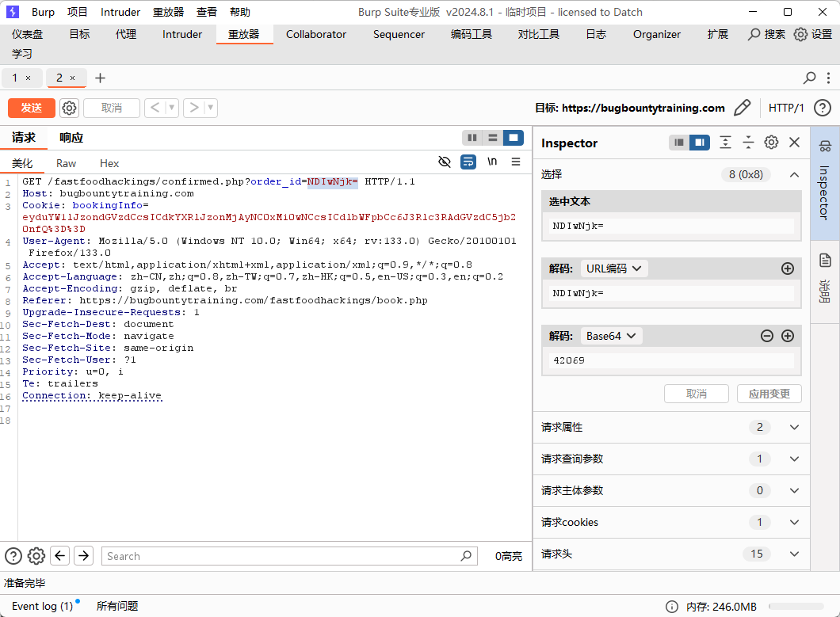Open editor help question mark icon
This screenshot has width=840, height=617.
click(x=13, y=556)
